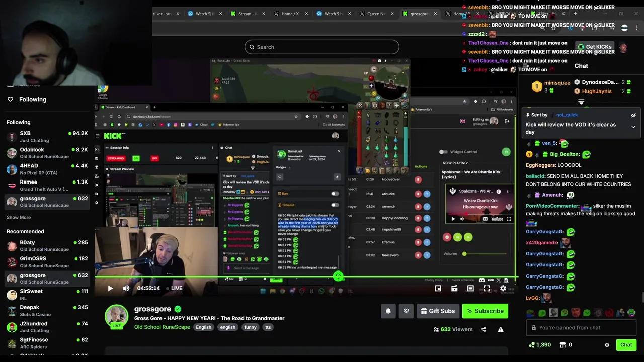Click the stream progress bar
644x362 pixels.
(306, 277)
